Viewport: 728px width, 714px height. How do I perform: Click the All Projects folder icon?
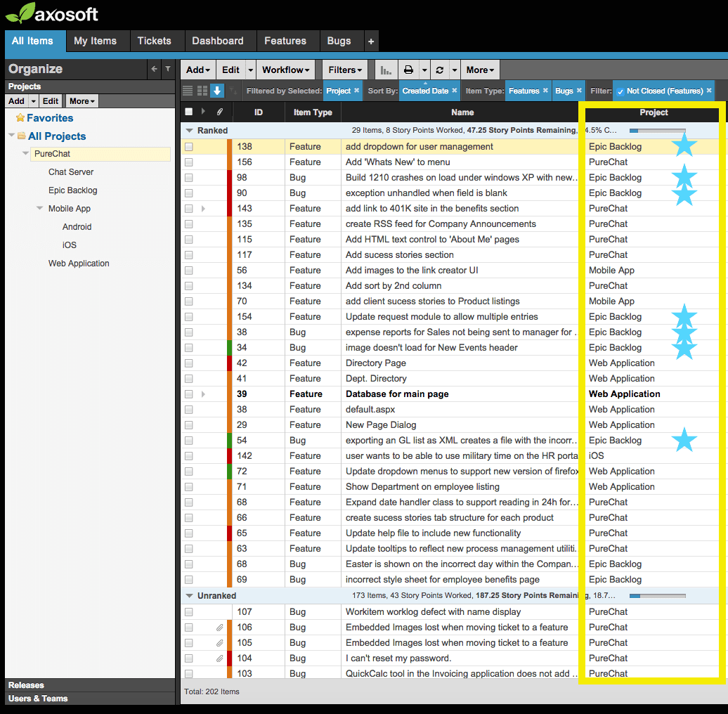21,136
